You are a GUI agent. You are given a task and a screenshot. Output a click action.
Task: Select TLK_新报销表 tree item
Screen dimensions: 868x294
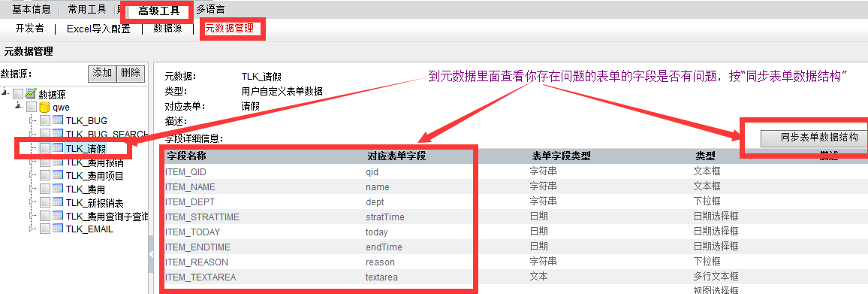tap(95, 202)
